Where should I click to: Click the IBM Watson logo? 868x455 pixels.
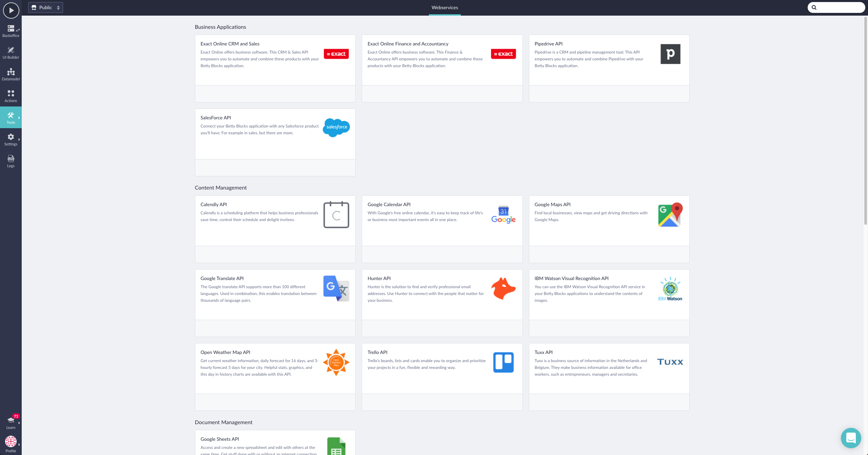670,289
